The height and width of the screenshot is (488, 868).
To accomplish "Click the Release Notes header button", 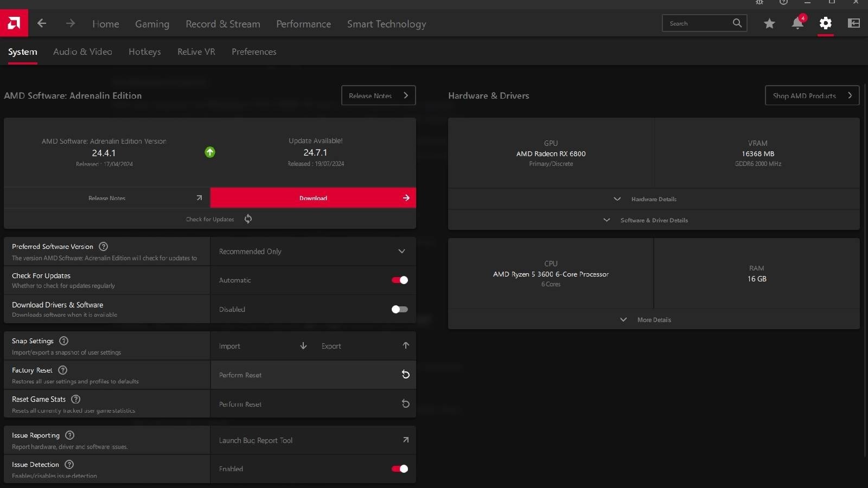I will pyautogui.click(x=379, y=95).
